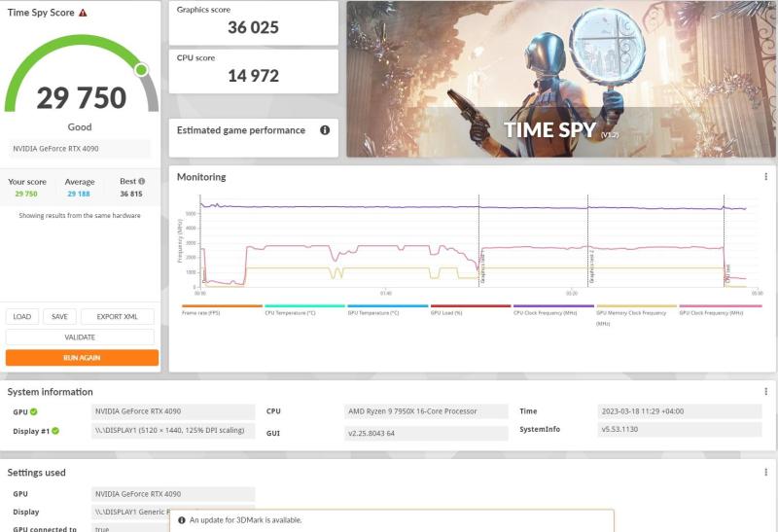778x532 pixels.
Task: Open the Settings used three-dot menu
Action: click(765, 473)
